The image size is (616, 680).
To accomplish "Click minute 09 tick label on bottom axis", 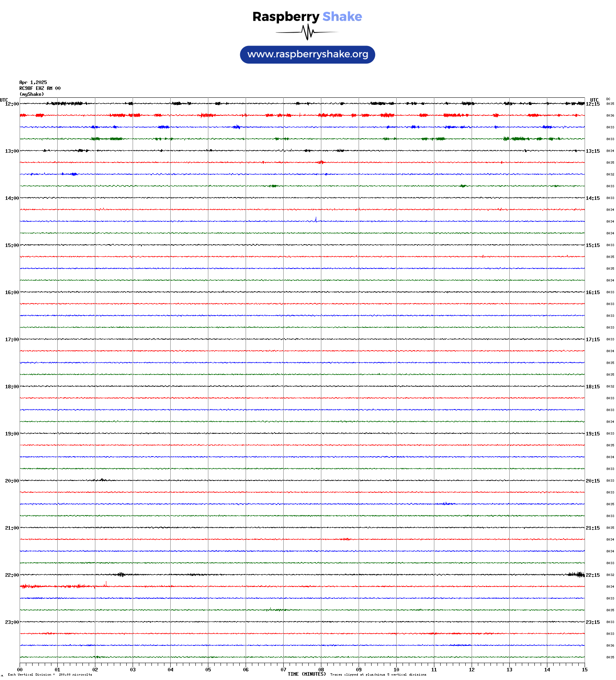I will click(359, 669).
